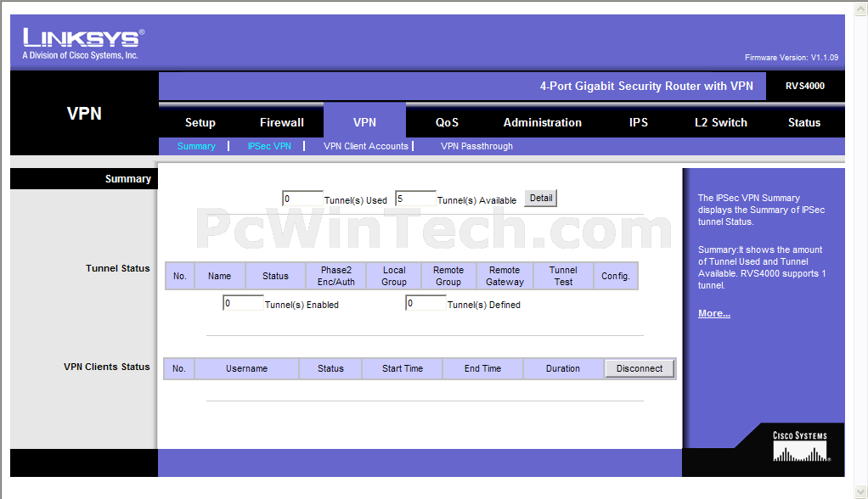This screenshot has height=499, width=868.
Task: Open the L2 Switch tab
Action: tap(721, 122)
